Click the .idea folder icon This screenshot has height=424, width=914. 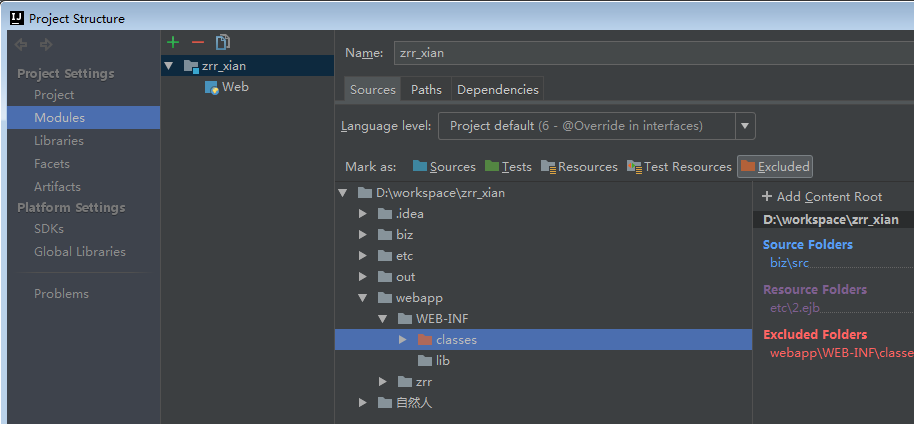tap(385, 213)
